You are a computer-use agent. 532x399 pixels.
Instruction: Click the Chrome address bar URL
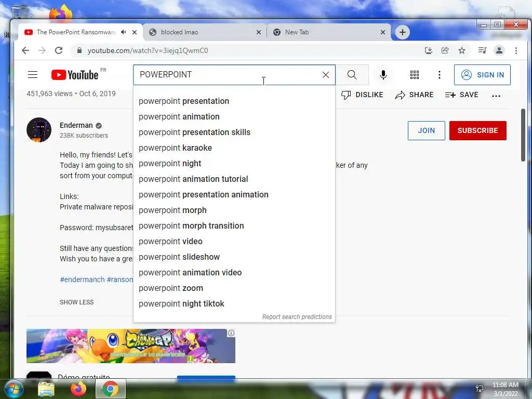tap(148, 50)
